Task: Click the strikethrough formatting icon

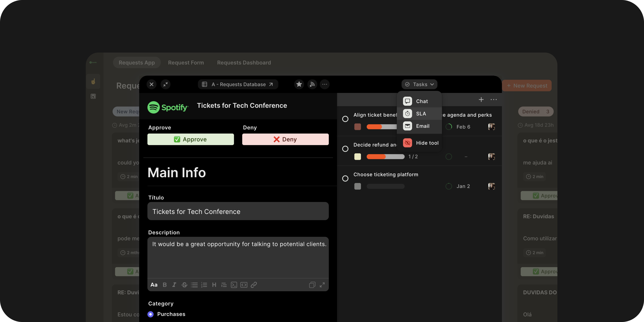Action: (184, 285)
